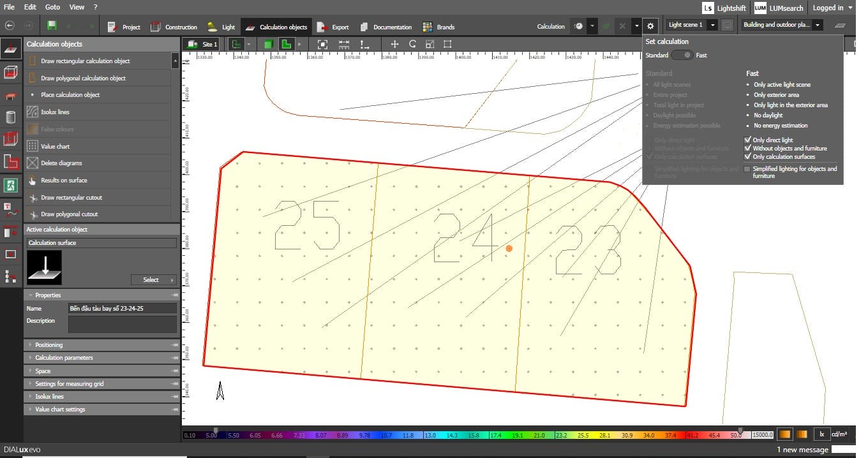Click the calculation settings gear icon
Viewport: 868px width, 458px height.
coord(650,26)
